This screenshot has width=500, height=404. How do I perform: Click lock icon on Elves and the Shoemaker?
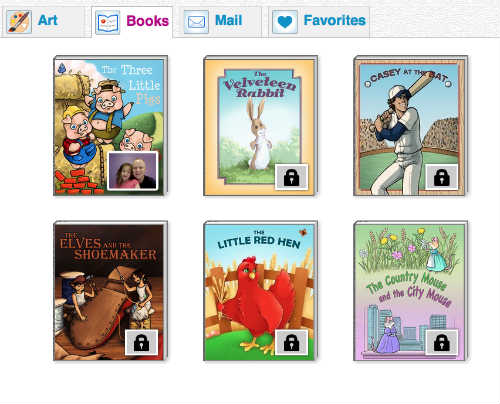point(141,342)
